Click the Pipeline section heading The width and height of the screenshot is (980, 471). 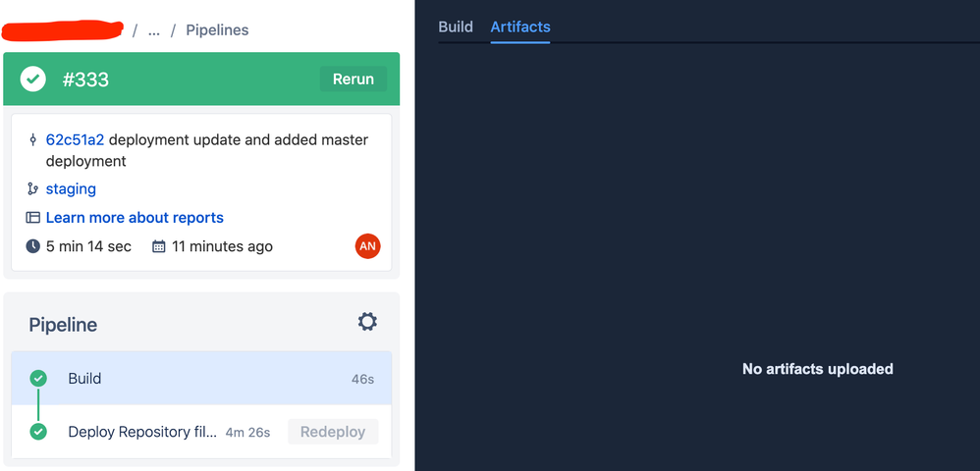pos(63,325)
